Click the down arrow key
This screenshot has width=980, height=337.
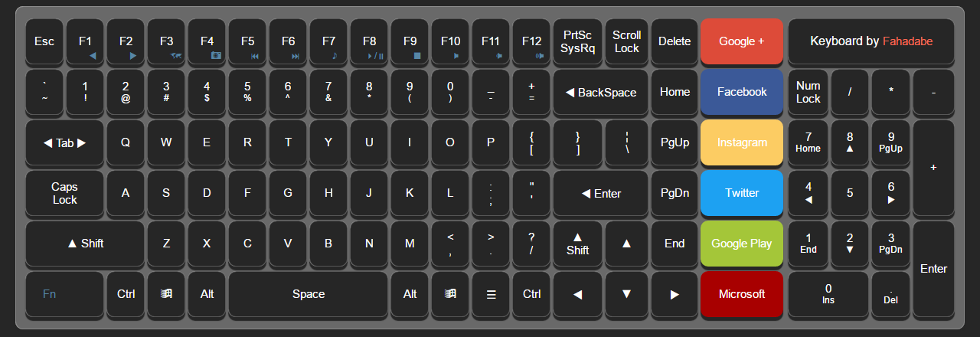coord(626,294)
